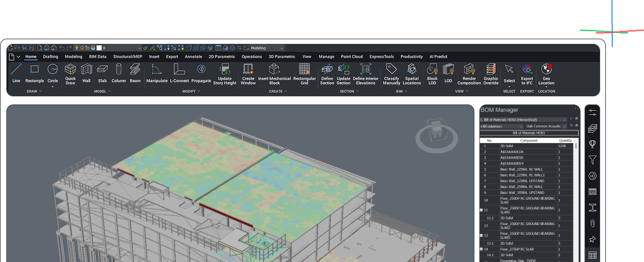Select the Circle tool
The height and width of the screenshot is (262, 644).
click(53, 74)
